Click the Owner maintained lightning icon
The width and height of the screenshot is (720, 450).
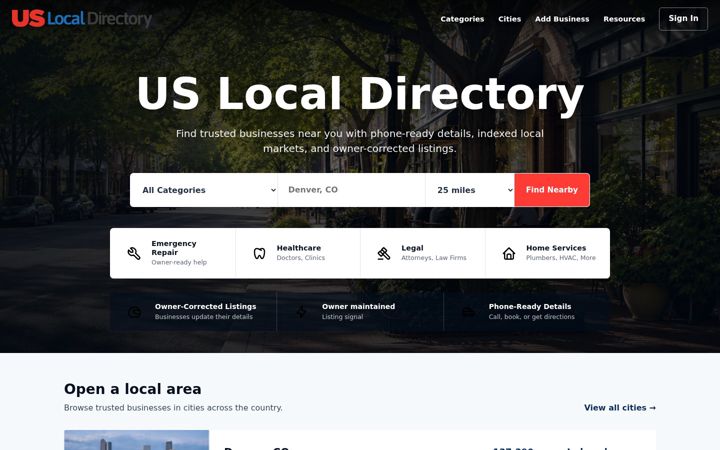[301, 312]
